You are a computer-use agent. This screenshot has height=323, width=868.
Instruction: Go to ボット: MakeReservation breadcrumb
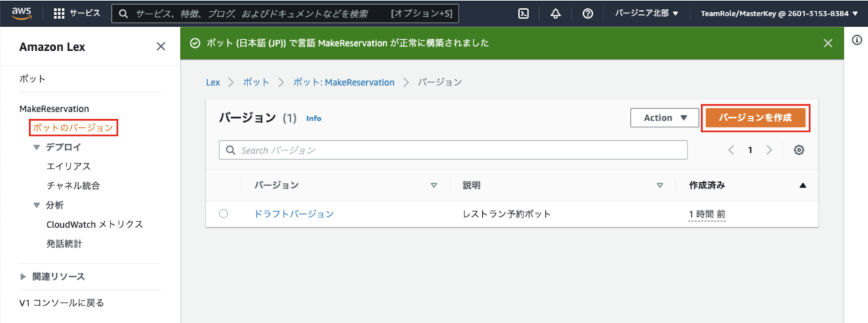point(344,82)
